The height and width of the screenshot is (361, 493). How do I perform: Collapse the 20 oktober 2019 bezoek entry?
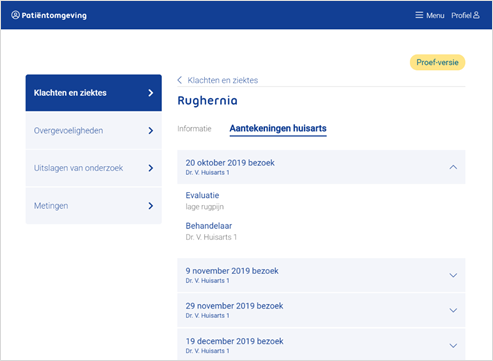453,167
